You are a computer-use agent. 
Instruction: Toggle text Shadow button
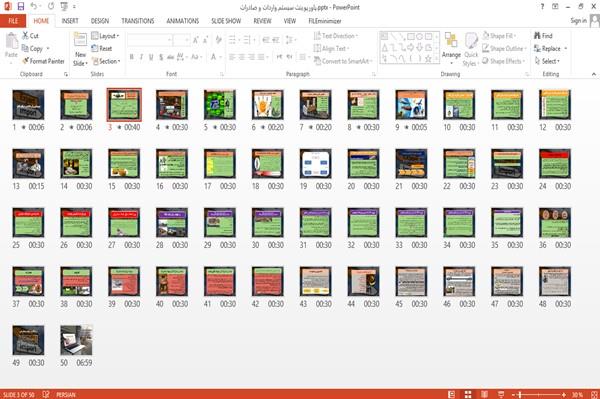point(161,57)
